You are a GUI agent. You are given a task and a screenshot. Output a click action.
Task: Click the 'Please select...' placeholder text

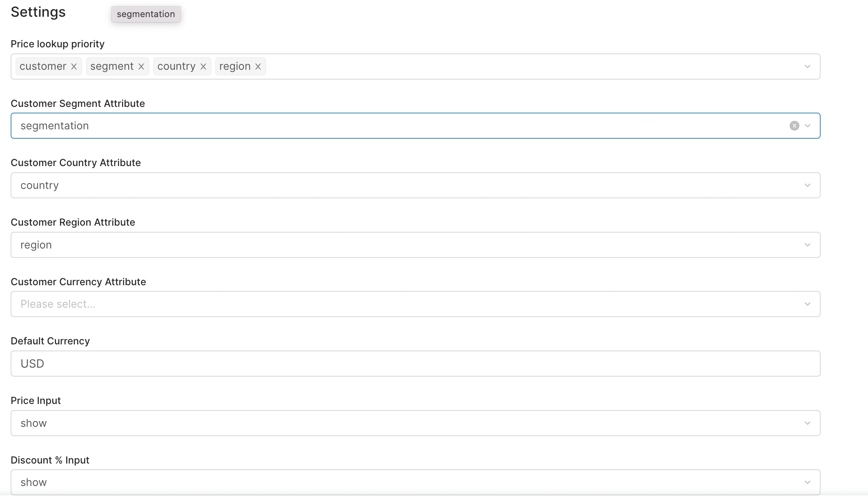58,304
